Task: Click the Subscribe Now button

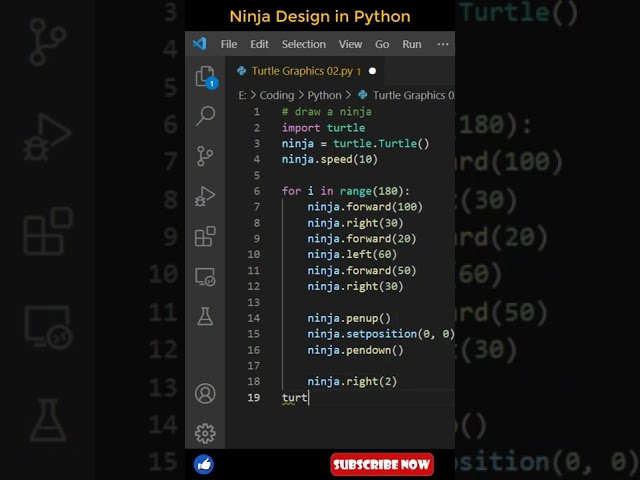Action: 382,464
